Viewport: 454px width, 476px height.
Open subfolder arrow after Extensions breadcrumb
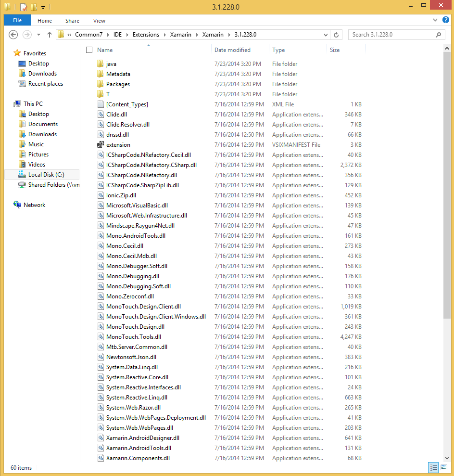tap(164, 35)
